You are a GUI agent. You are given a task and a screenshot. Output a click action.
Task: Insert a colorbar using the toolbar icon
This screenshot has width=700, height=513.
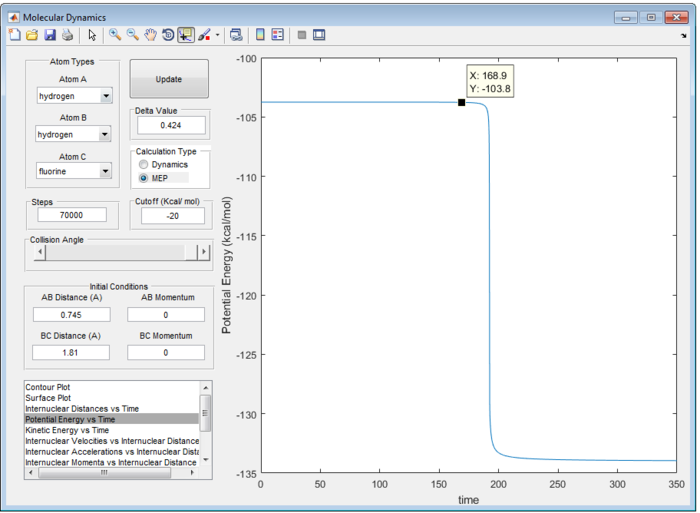(x=260, y=35)
